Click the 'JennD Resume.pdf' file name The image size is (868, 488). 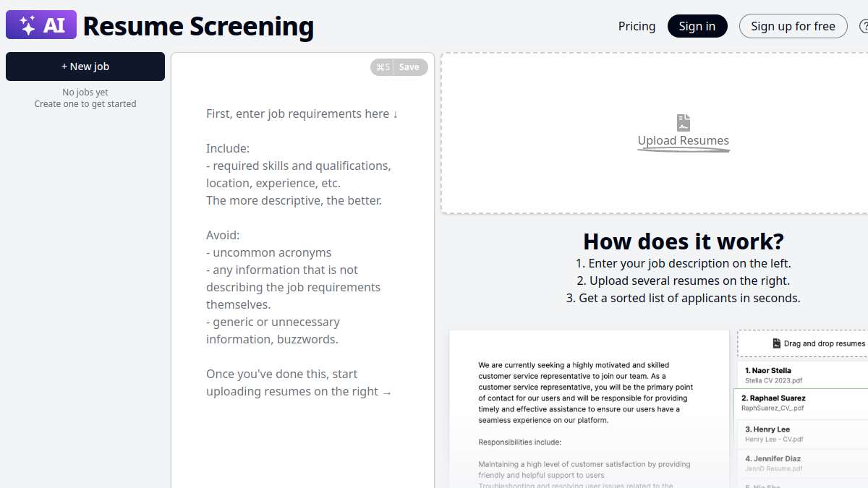773,468
